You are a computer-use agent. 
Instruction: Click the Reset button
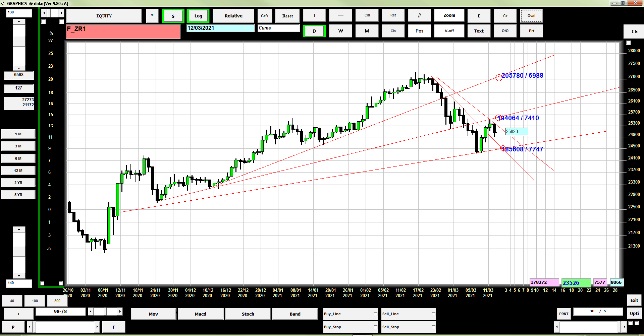point(287,16)
